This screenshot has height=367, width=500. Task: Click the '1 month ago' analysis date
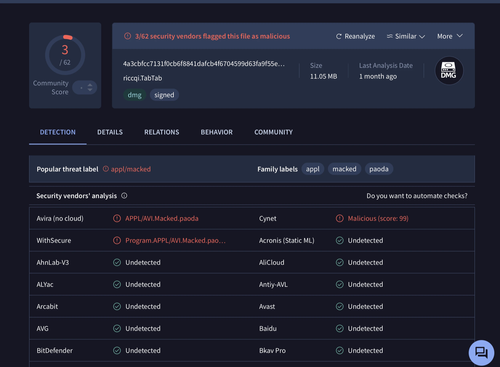378,77
